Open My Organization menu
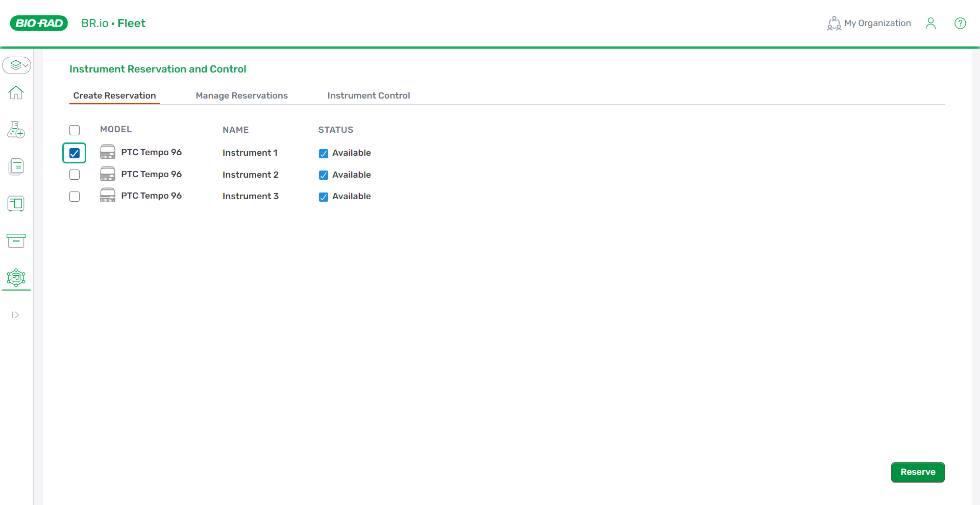Screen dimensions: 980x505 pyautogui.click(x=869, y=23)
